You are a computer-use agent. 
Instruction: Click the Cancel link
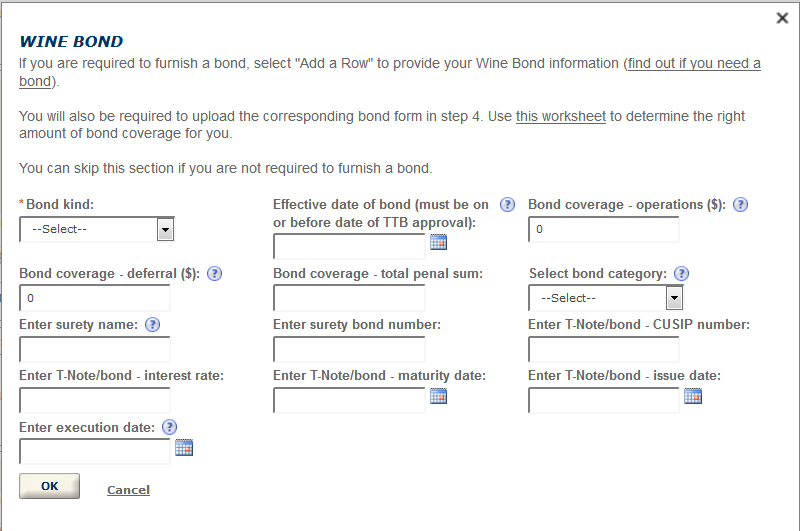tap(128, 490)
